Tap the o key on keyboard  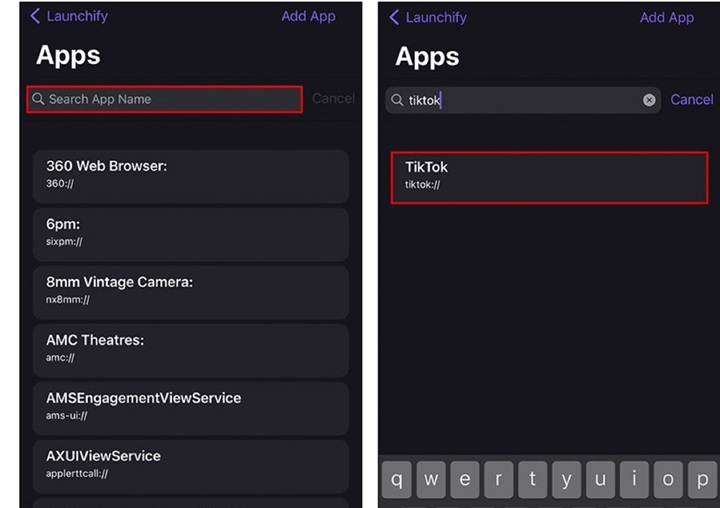[x=668, y=480]
